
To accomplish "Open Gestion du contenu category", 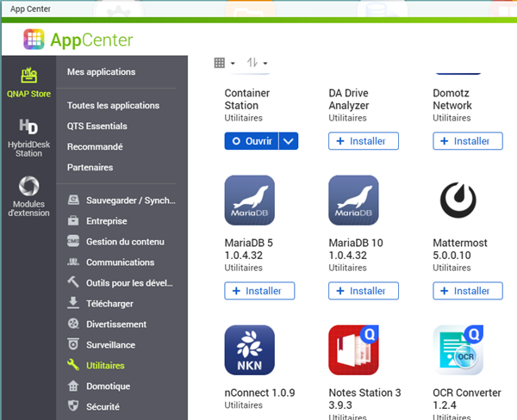I will pyautogui.click(x=125, y=242).
